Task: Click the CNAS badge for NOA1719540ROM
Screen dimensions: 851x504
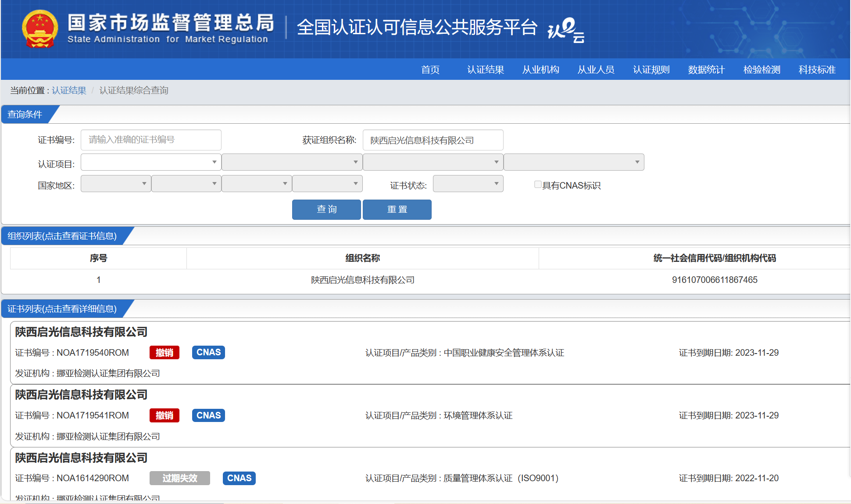Action: (208, 353)
